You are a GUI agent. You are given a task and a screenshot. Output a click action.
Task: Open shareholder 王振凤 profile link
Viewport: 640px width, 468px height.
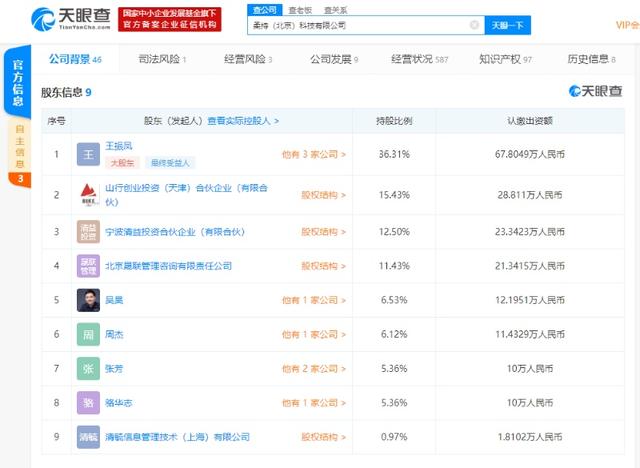coord(119,146)
